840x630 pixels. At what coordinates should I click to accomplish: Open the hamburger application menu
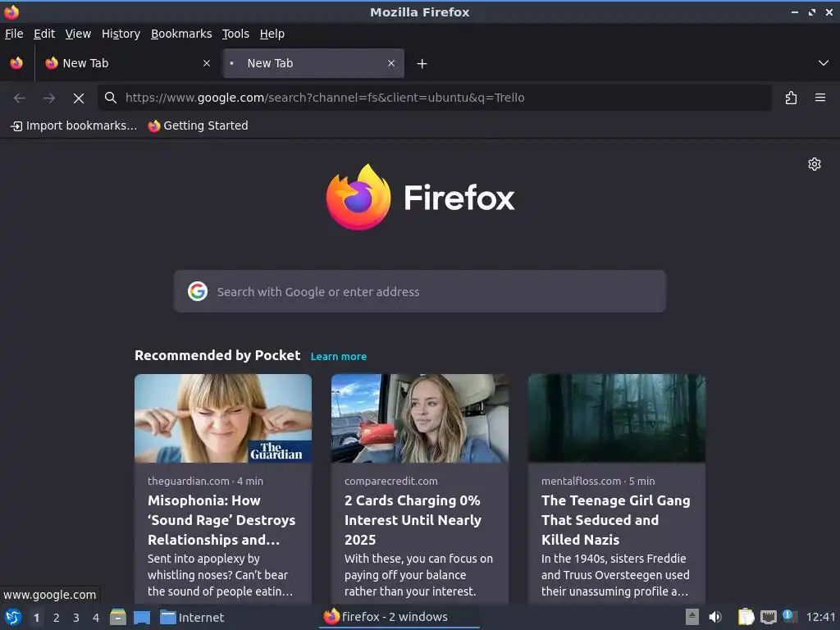coord(819,98)
